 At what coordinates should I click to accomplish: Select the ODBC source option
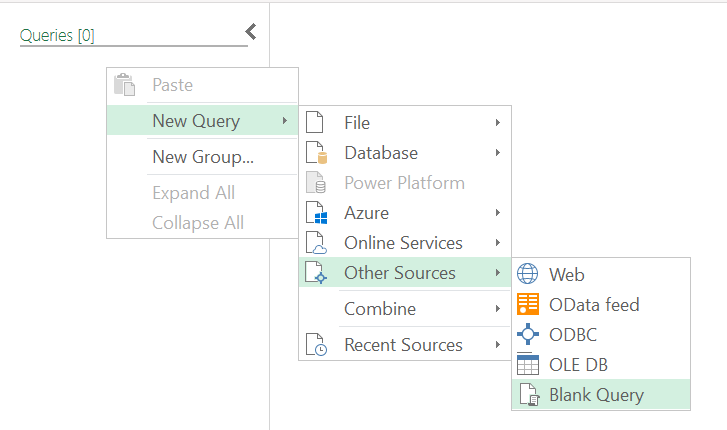pyautogui.click(x=601, y=334)
